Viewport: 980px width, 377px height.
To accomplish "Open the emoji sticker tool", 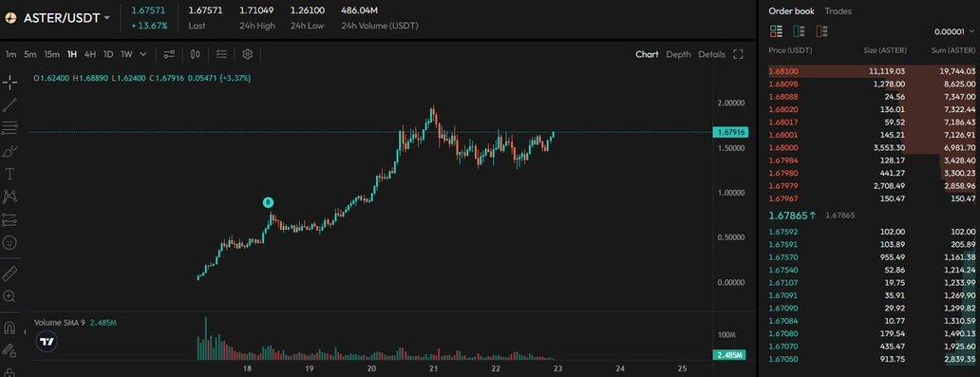I will 9,242.
